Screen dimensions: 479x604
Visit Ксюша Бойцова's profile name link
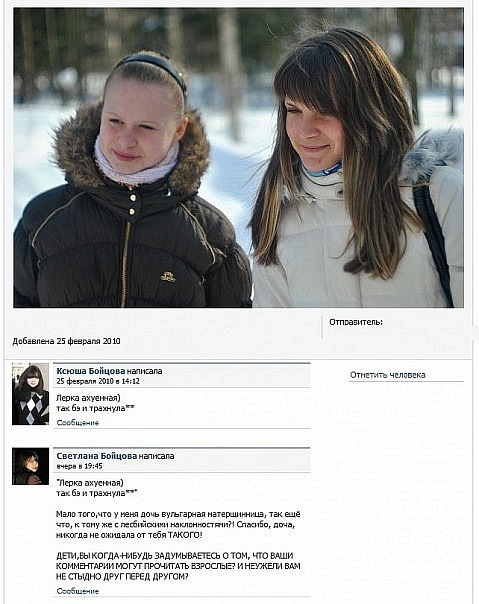(91, 371)
